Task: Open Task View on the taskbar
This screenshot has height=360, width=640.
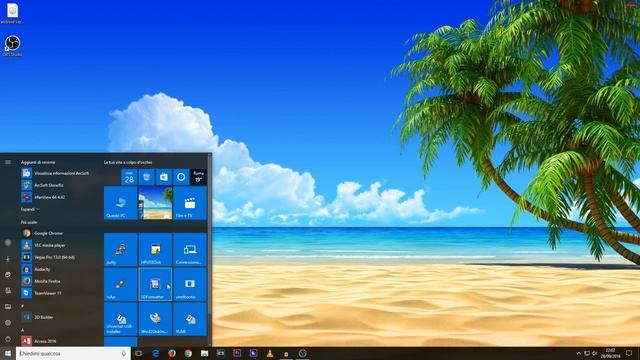Action: point(139,353)
